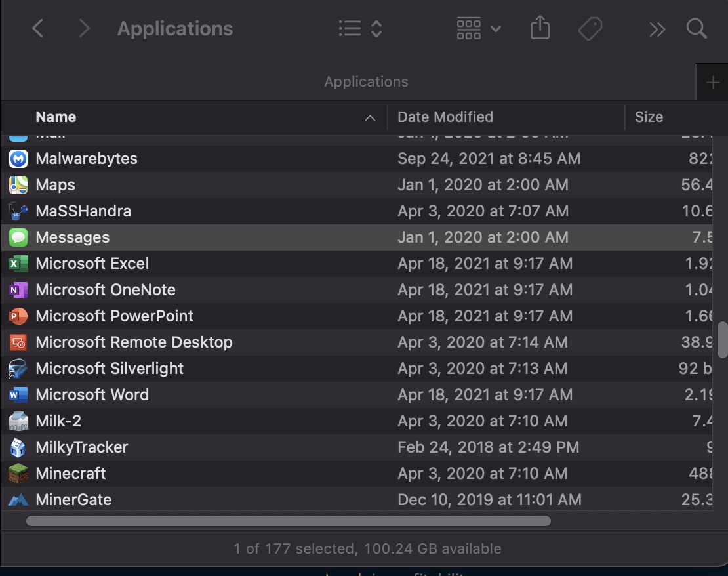Go back with the left chevron
The width and height of the screenshot is (728, 576).
(37, 28)
